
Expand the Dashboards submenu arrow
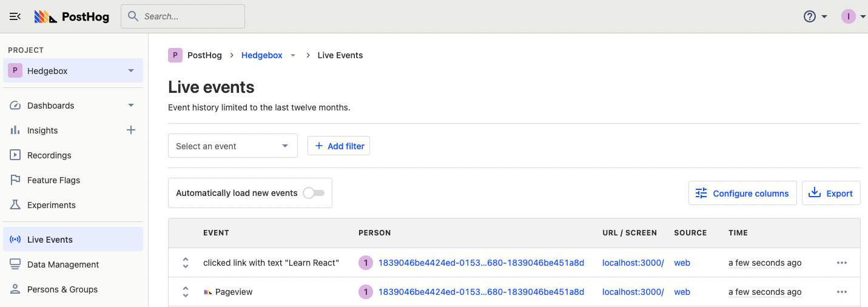coord(130,105)
